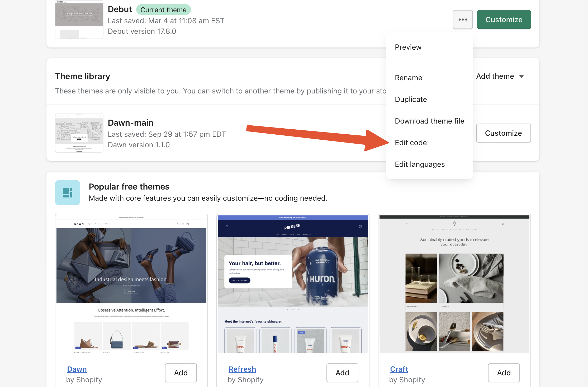Choose Edit languages menu entry
The height and width of the screenshot is (387, 588).
pos(420,164)
